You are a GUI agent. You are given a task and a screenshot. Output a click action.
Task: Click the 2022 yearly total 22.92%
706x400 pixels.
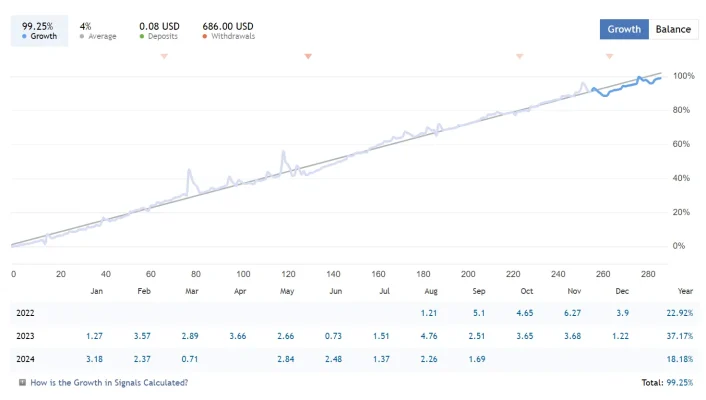680,313
